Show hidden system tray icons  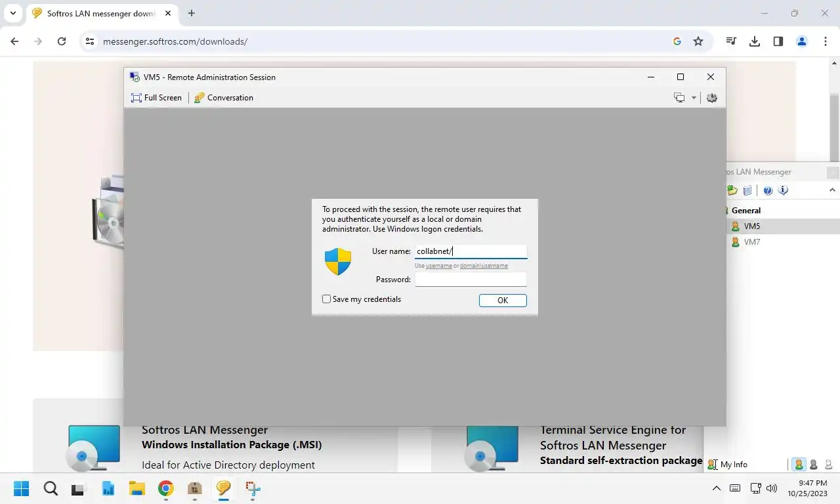tap(717, 488)
